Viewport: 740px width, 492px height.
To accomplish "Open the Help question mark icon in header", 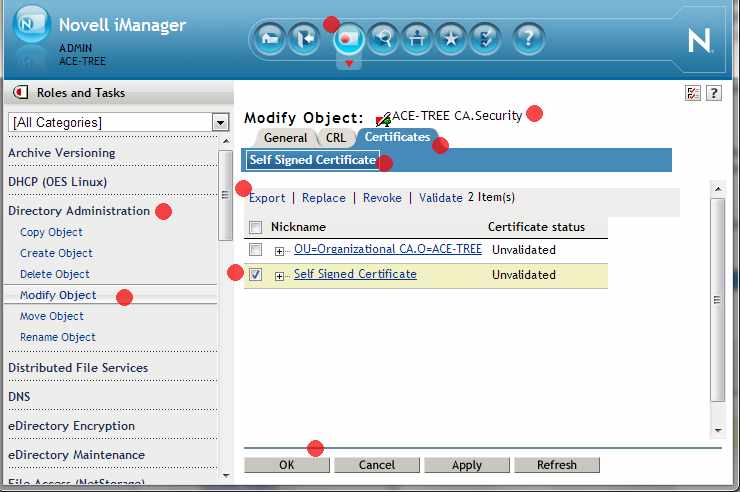I will click(528, 39).
